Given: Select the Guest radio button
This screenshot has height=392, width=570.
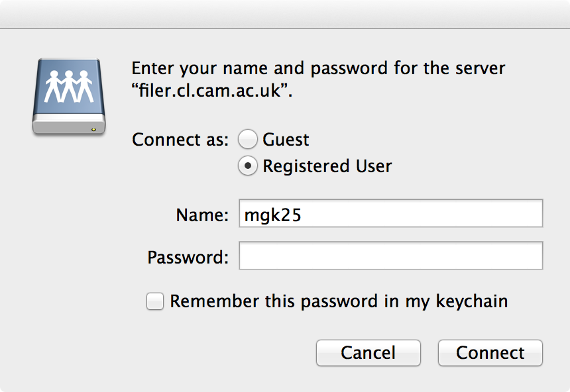Looking at the screenshot, I should 248,140.
